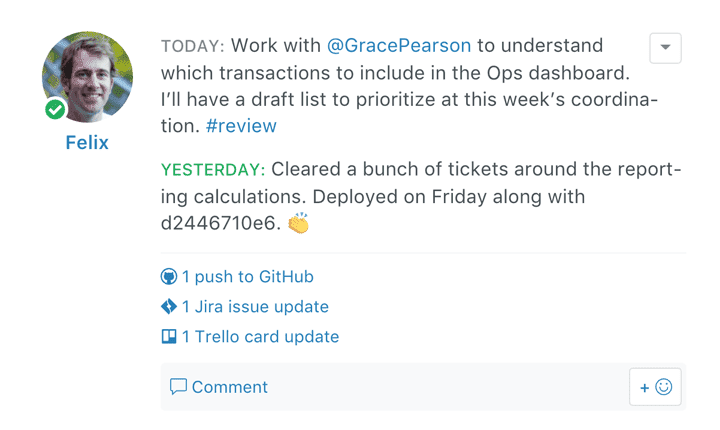Show the 1 Trello card update link
720x430 pixels.
click(x=260, y=337)
